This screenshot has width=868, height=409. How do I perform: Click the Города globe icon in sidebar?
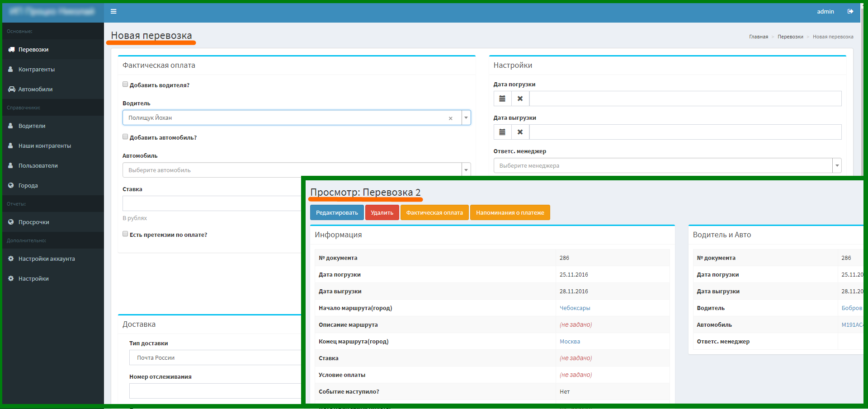pos(11,185)
